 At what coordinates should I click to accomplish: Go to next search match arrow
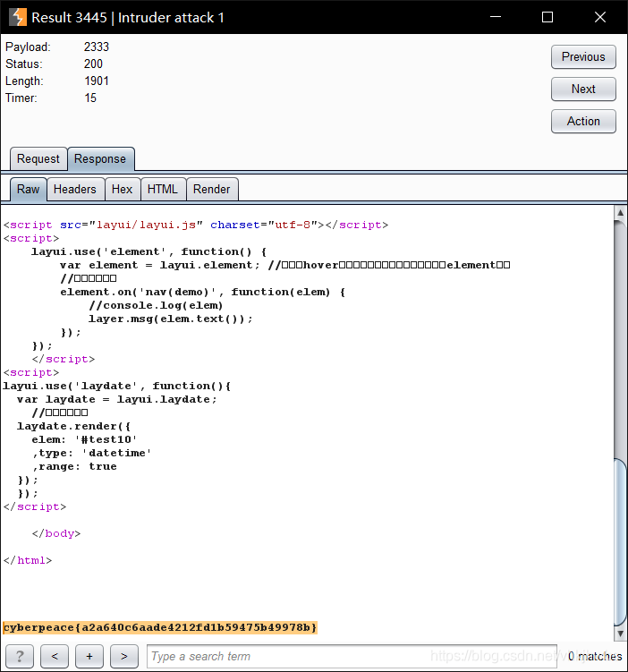click(x=124, y=656)
